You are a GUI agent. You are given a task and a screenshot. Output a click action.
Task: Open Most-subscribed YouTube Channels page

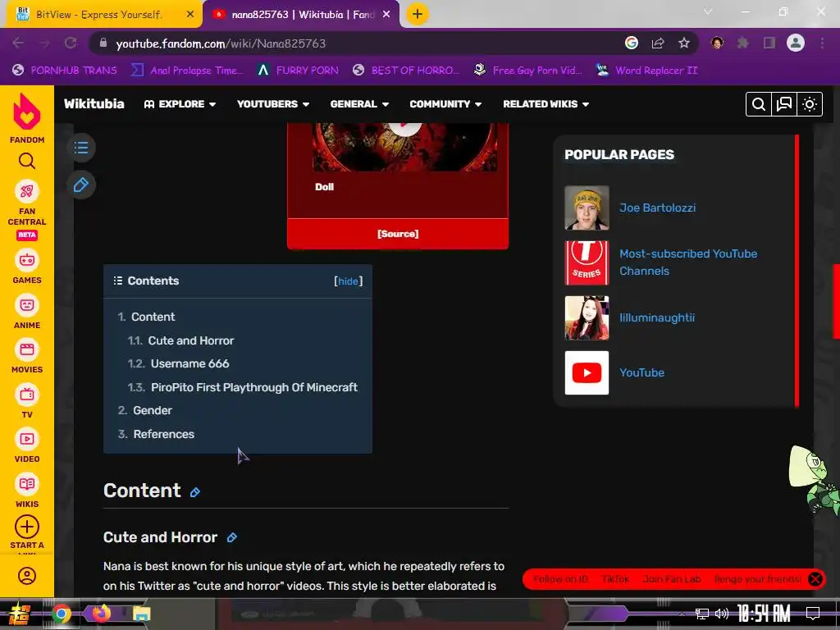tap(688, 262)
